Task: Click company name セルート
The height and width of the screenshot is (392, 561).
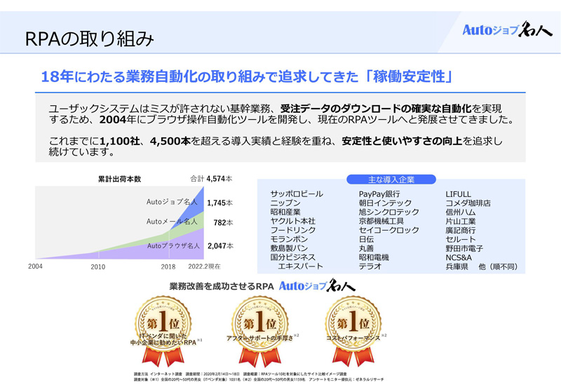Action: pyautogui.click(x=461, y=239)
